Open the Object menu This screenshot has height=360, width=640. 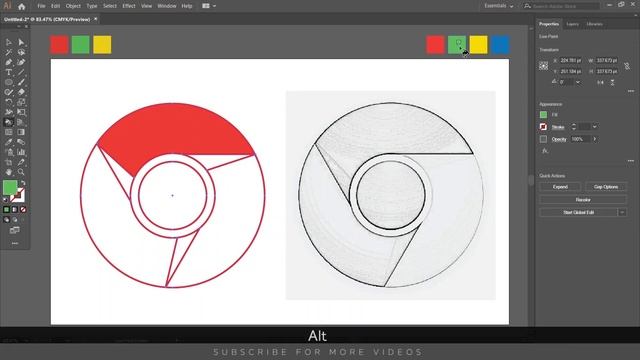[x=73, y=6]
